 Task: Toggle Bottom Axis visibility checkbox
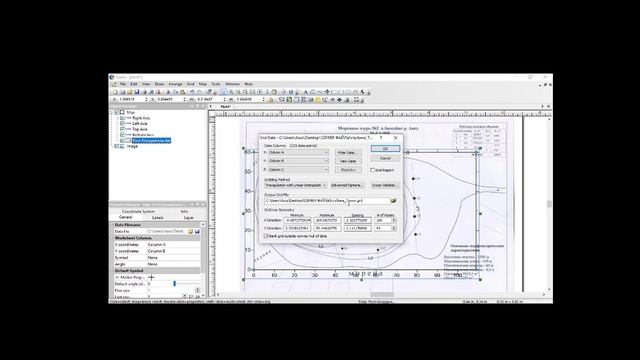pos(122,135)
